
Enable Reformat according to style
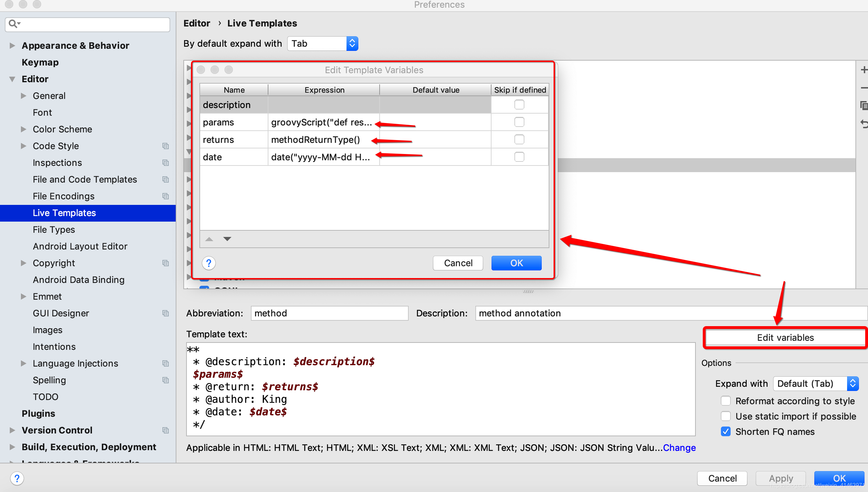tap(724, 401)
